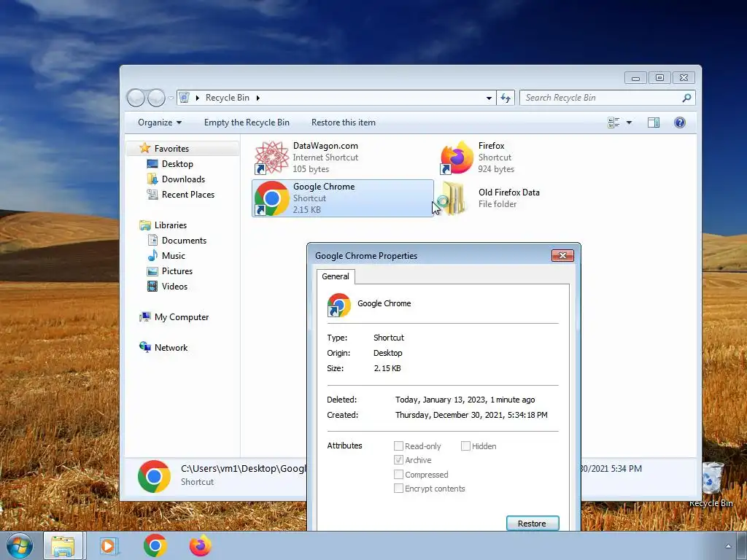Click Restore this item in toolbar
The image size is (747, 560).
tap(343, 122)
